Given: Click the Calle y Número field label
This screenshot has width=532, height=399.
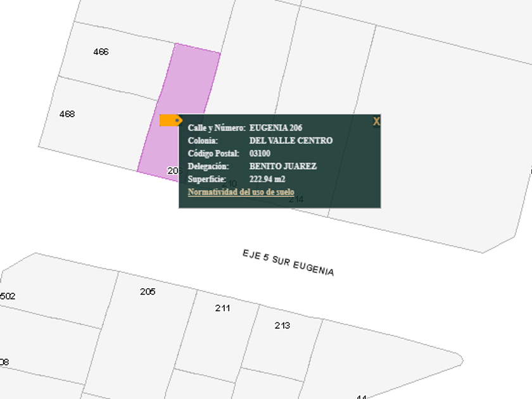Looking at the screenshot, I should coord(216,128).
